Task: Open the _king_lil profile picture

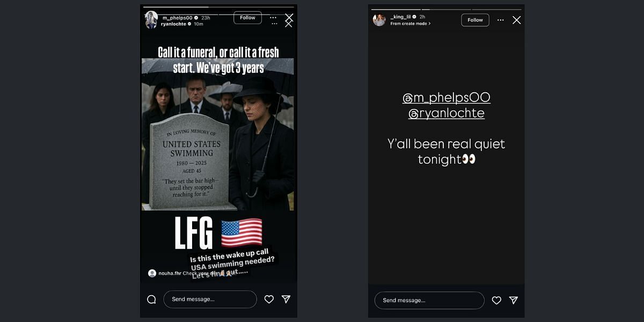Action: [379, 20]
